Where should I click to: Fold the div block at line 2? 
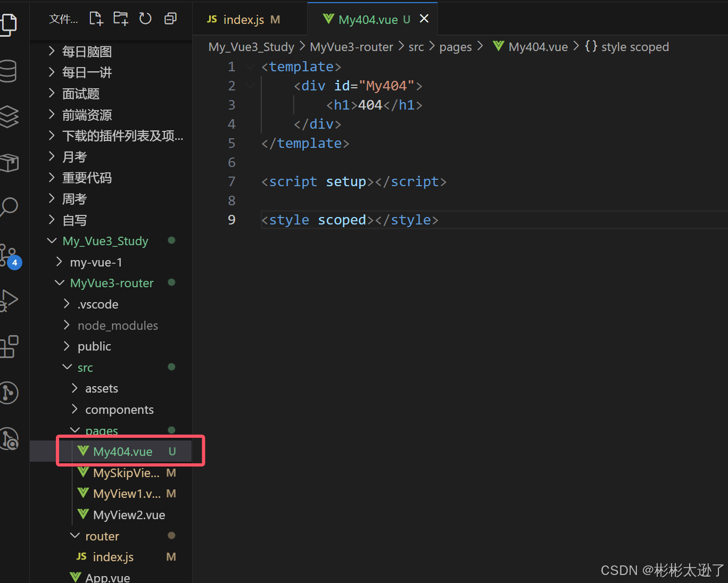pos(250,86)
